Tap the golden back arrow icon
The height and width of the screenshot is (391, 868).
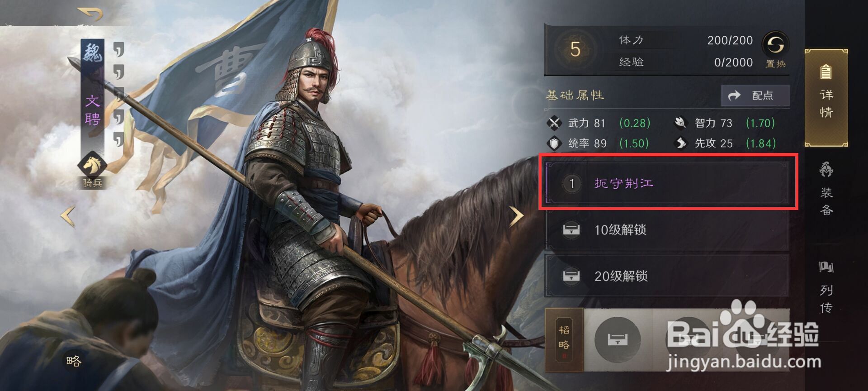[90, 14]
